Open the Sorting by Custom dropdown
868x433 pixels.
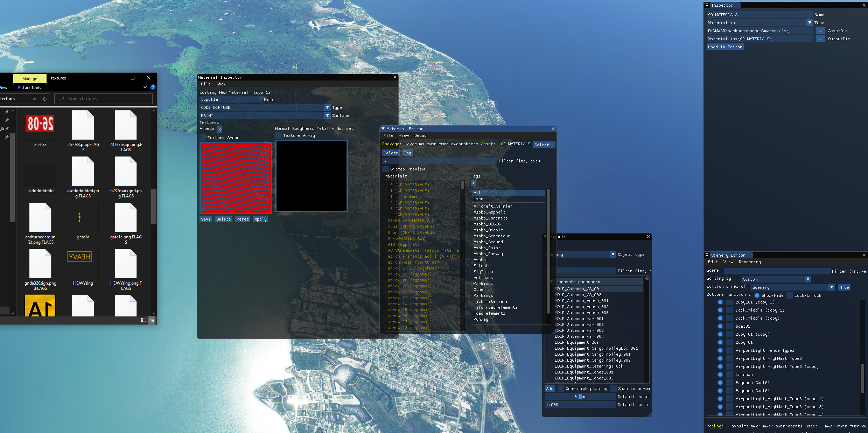[x=808, y=279]
